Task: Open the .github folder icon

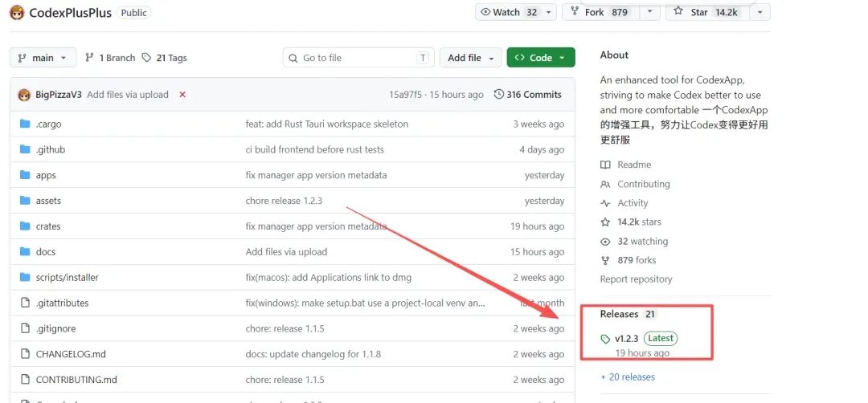Action: (24, 149)
